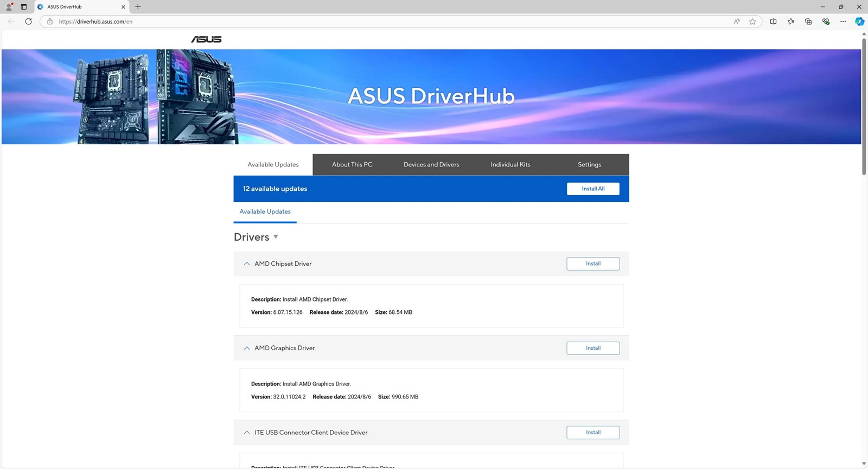Click size value '68.54 MB'

pos(400,312)
